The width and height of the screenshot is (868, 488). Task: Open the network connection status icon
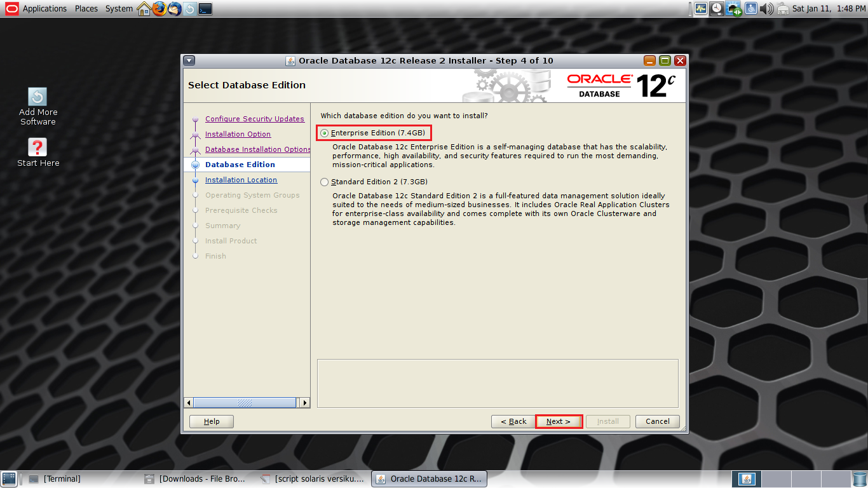click(x=734, y=8)
